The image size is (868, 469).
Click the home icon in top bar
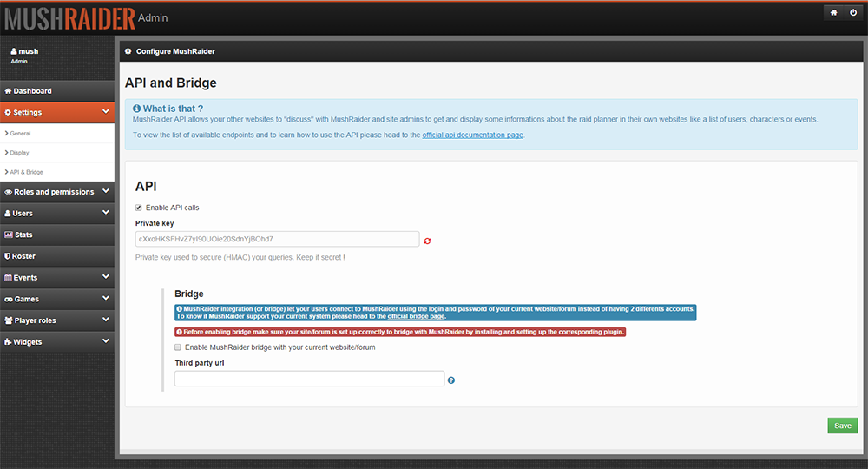point(833,12)
